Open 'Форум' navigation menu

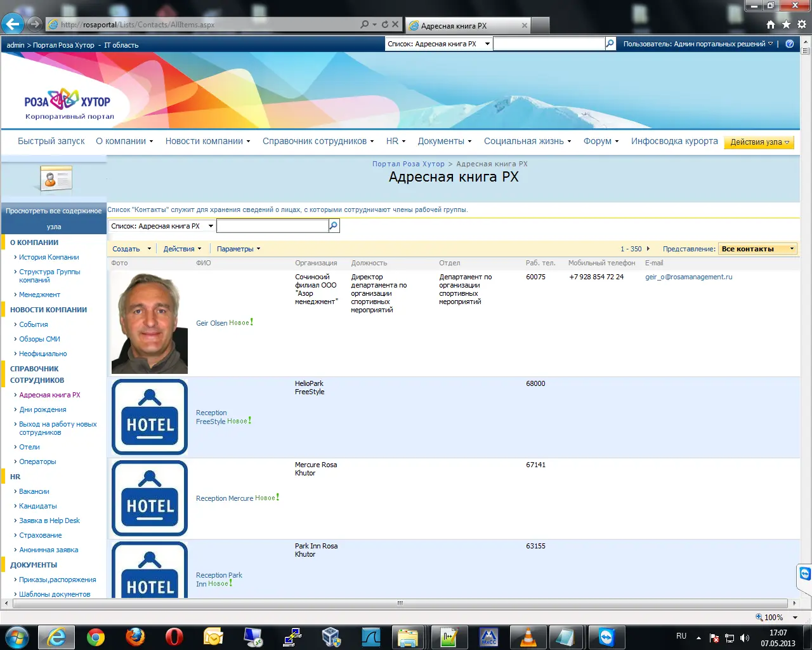(601, 141)
